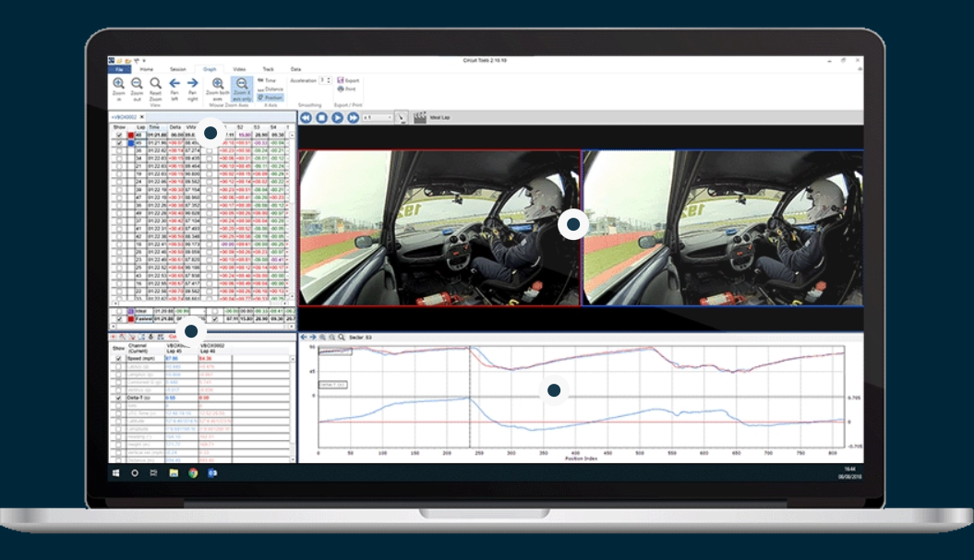Open the File ribbon tab
This screenshot has width=974, height=560.
click(x=119, y=69)
